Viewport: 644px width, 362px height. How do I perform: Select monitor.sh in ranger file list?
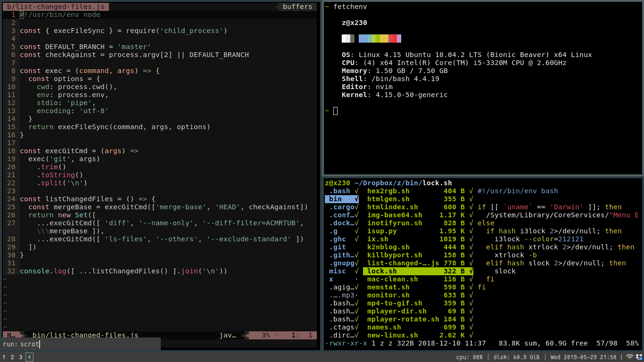[418, 295]
